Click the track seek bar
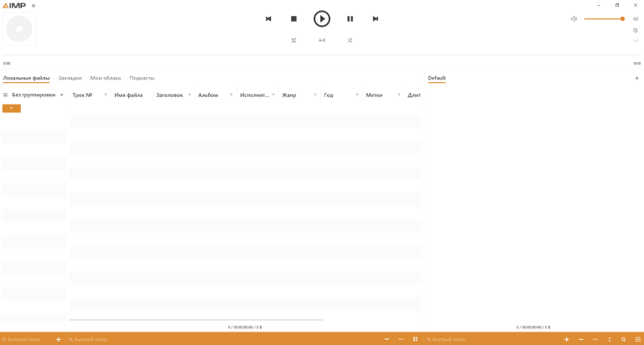 tap(322, 54)
